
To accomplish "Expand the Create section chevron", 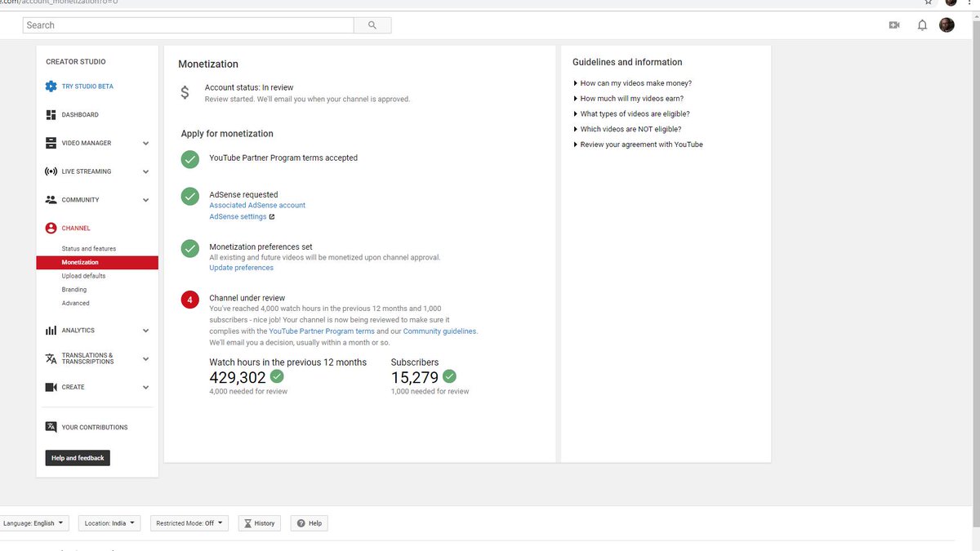I will (145, 388).
